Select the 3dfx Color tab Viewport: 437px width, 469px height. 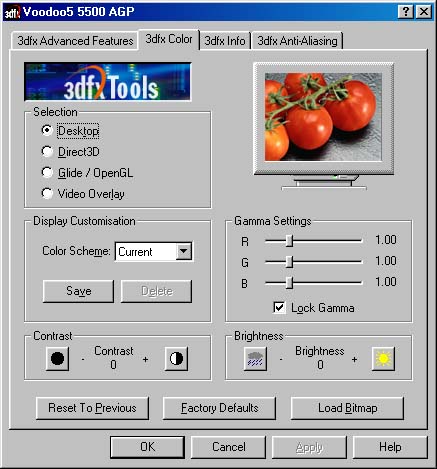pos(169,39)
